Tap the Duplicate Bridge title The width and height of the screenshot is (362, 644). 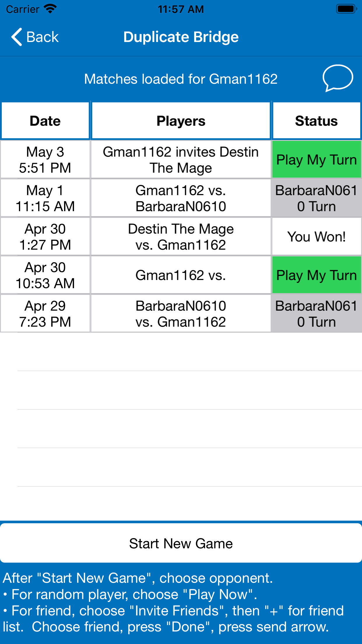181,37
